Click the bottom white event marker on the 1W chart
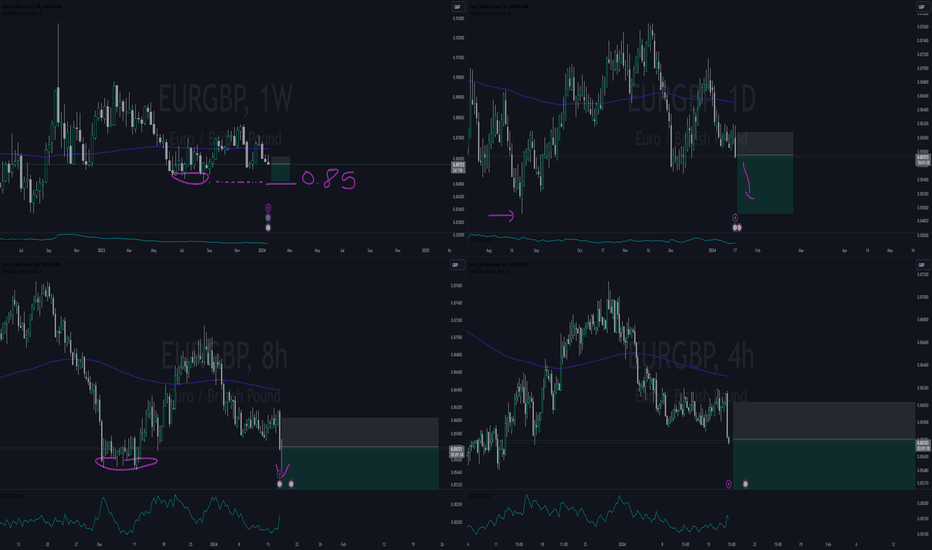 268,228
